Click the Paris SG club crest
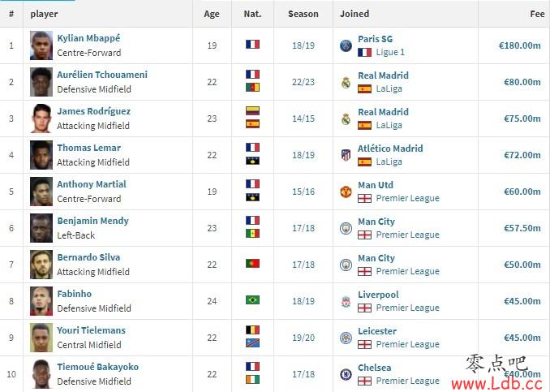This screenshot has width=550, height=392. (x=346, y=45)
